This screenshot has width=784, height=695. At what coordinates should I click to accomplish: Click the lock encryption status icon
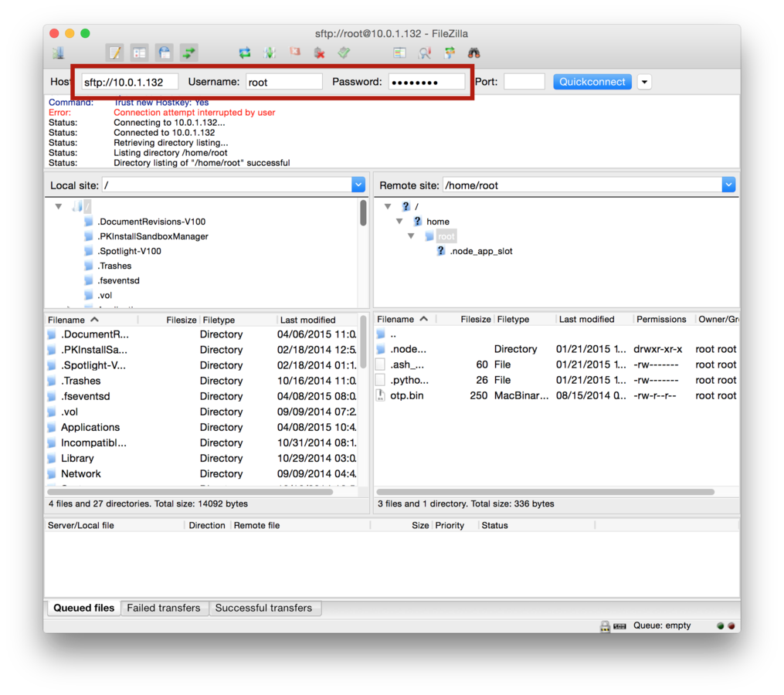tap(605, 626)
